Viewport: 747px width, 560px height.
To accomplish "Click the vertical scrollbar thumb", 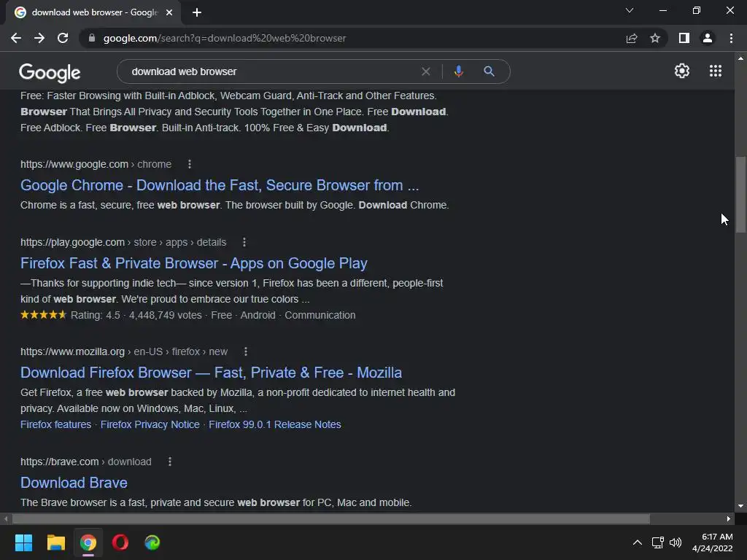I will 740,194.
